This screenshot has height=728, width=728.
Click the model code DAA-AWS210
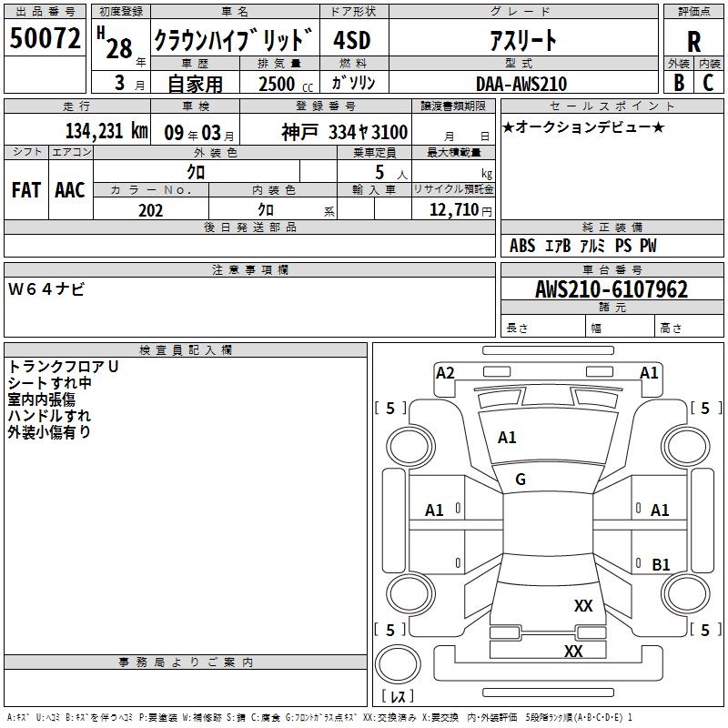click(521, 84)
